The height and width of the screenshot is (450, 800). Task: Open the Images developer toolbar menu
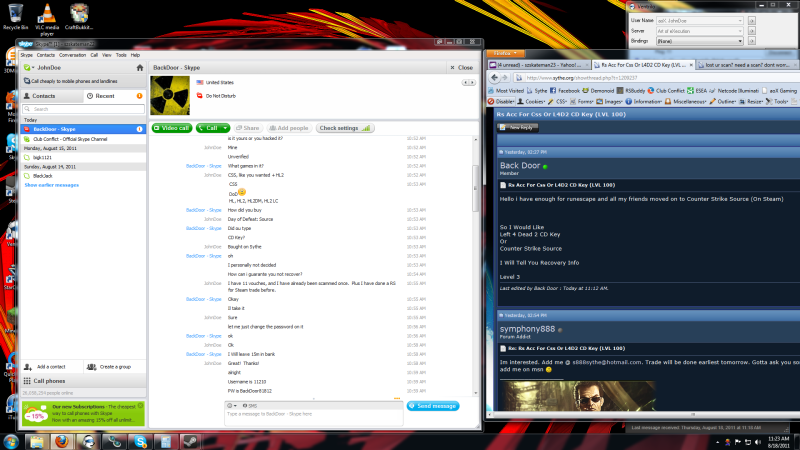coord(610,102)
